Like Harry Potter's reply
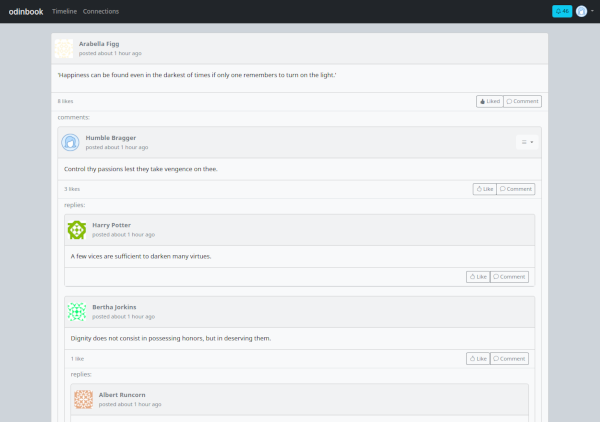Screen dimensions: 600x422 pyautogui.click(x=478, y=277)
